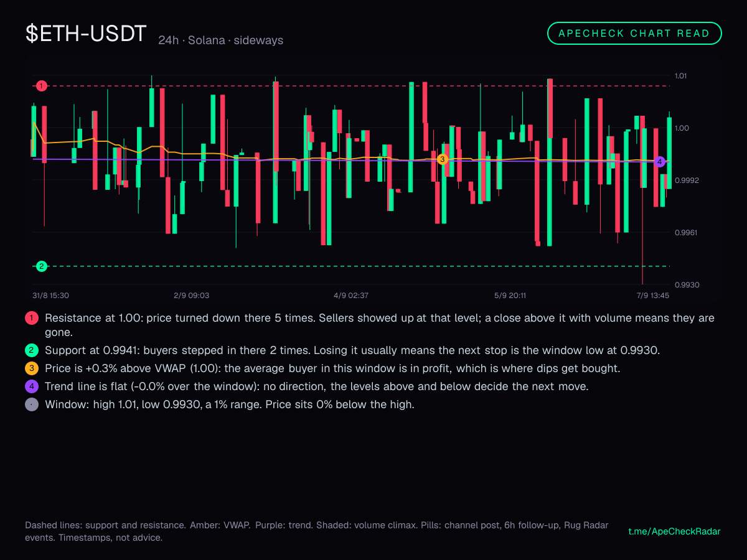747x560 pixels.
Task: Click the 0.9930 price axis label
Action: [x=687, y=285]
